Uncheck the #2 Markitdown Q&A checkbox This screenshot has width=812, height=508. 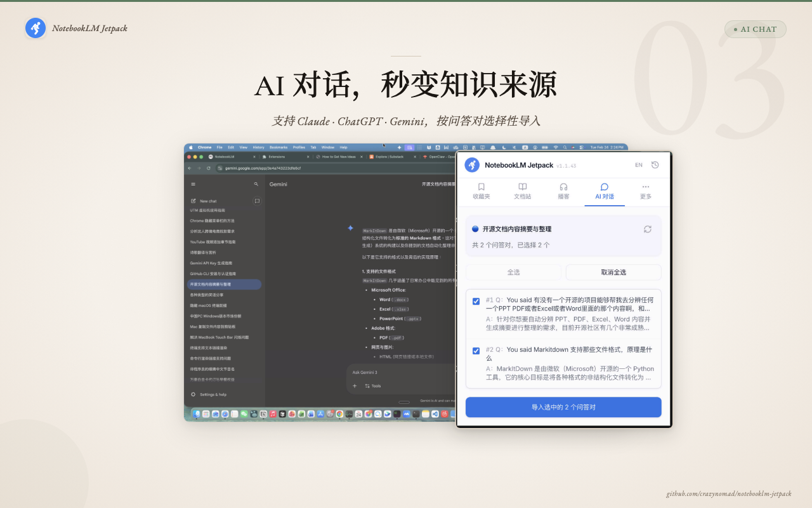[476, 351]
